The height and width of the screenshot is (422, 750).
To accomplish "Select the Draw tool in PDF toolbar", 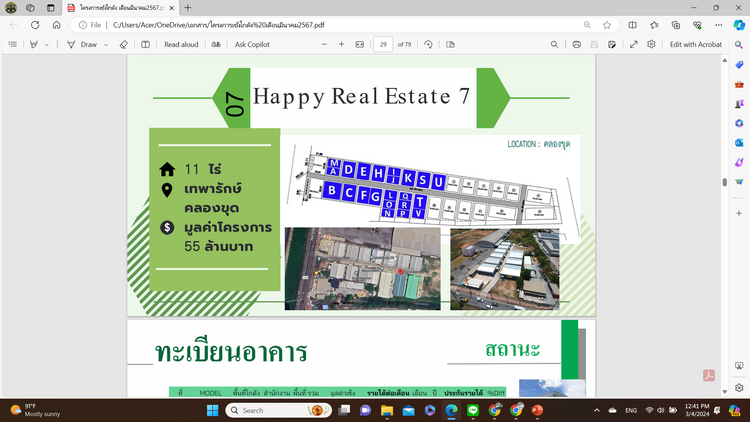I will tap(83, 44).
